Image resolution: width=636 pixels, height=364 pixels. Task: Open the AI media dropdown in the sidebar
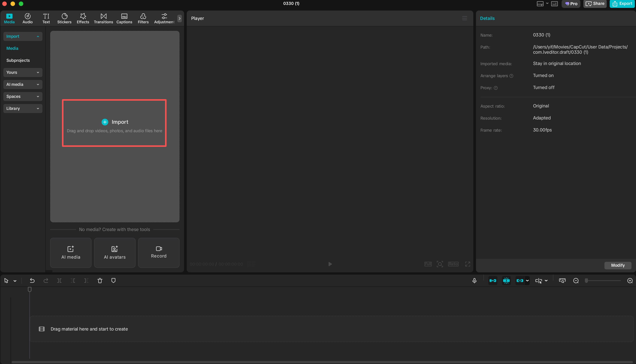click(x=23, y=84)
